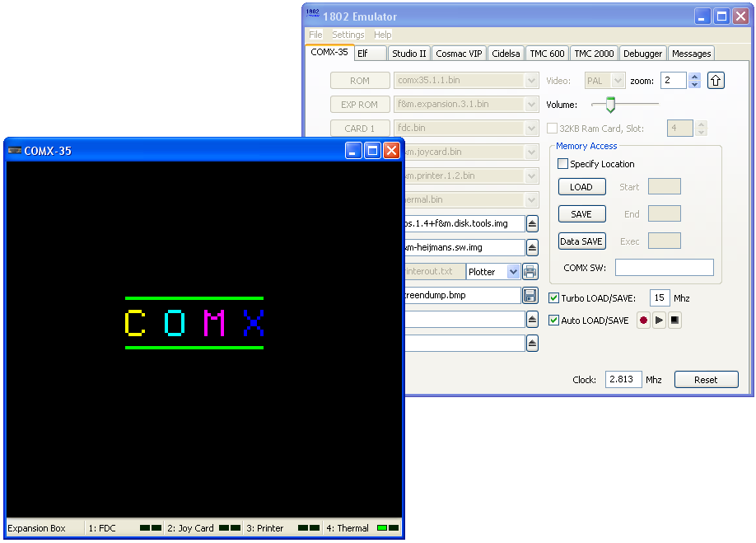Click the Clock 2.813 field
Screen dimensions: 756x543
pos(623,380)
